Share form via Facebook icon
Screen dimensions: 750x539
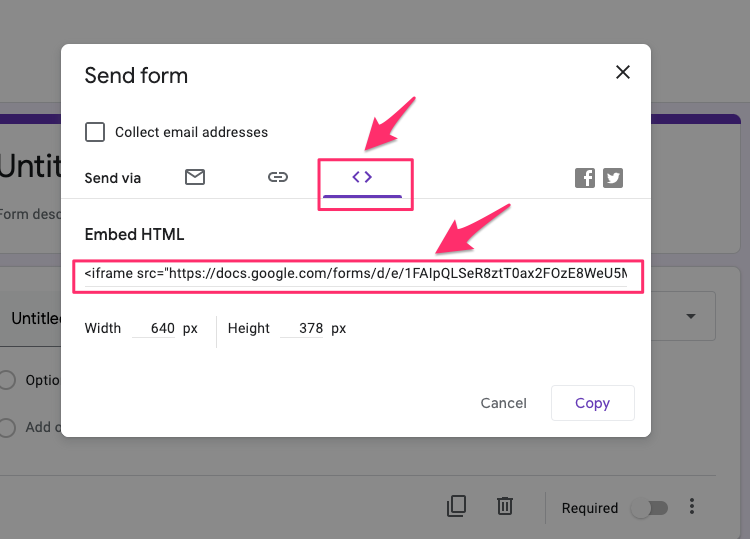585,178
